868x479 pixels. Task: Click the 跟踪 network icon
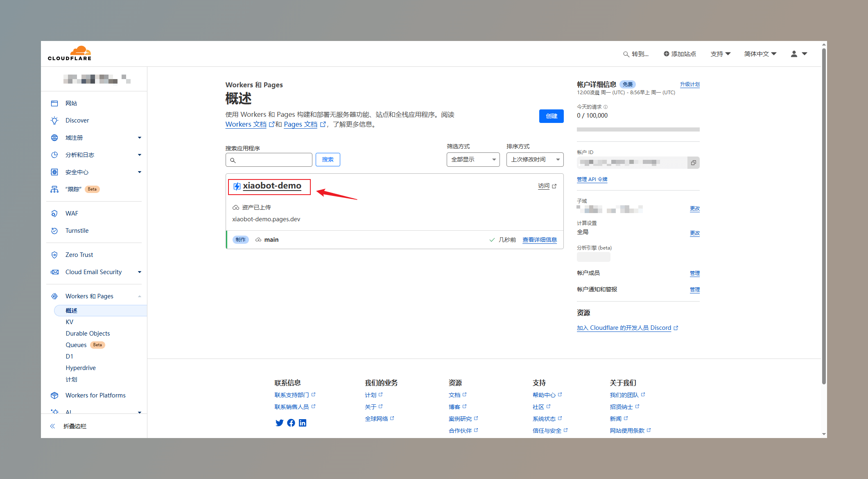tap(54, 189)
